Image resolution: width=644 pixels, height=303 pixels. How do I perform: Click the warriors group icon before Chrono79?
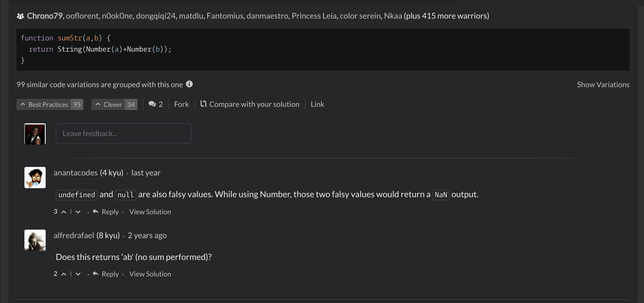coord(20,16)
